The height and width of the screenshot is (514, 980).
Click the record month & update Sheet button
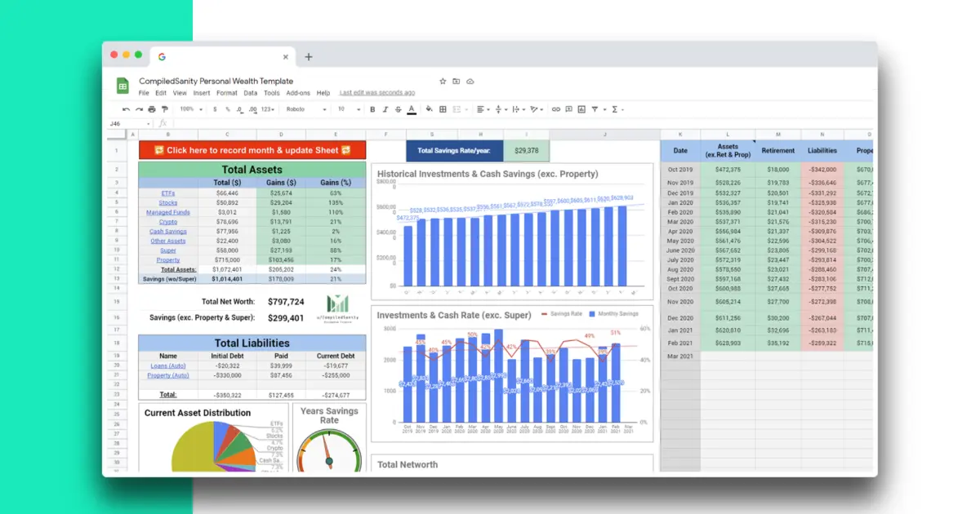pyautogui.click(x=252, y=150)
